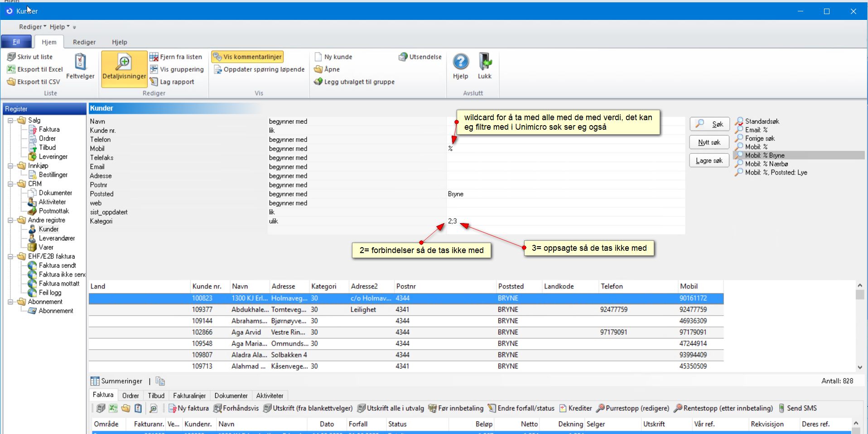Click the Feltvelger clipboard icon

pos(80,62)
